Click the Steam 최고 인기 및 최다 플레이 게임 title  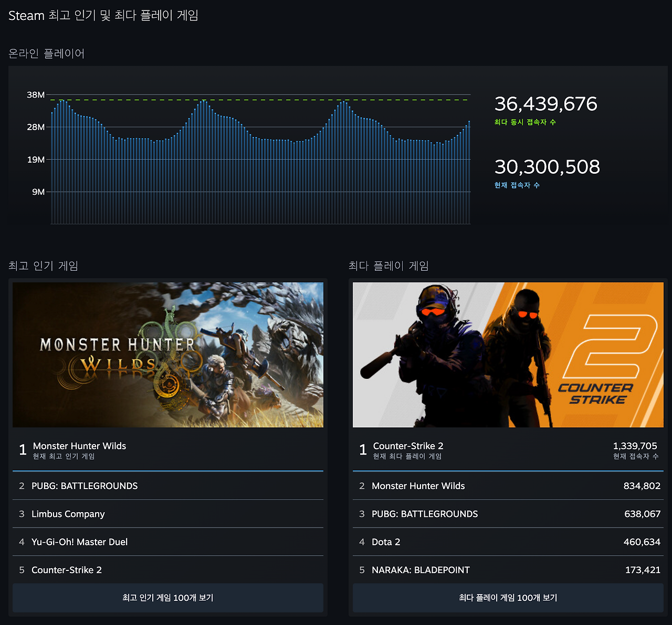pyautogui.click(x=103, y=16)
